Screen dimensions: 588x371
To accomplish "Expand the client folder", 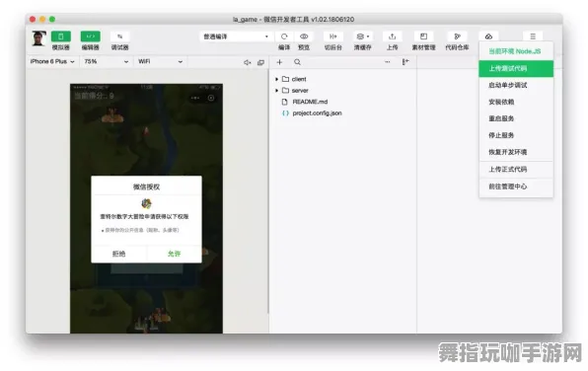I will tap(277, 79).
